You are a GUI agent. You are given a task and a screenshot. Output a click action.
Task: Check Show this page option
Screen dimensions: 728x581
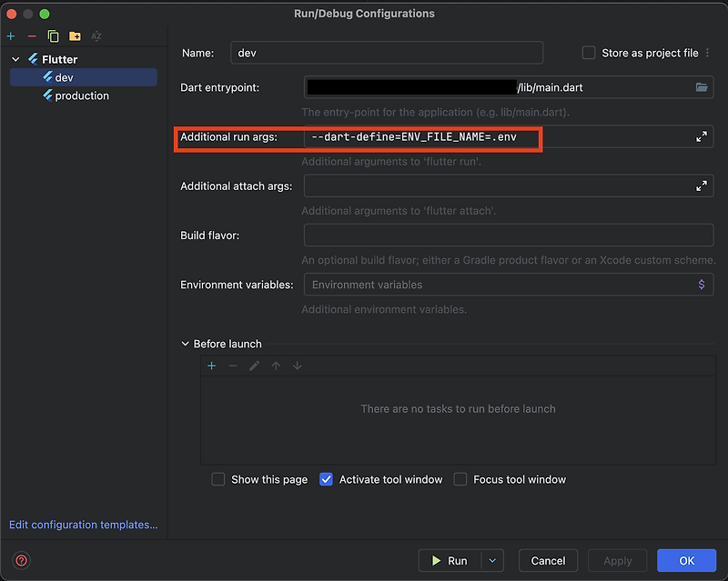coord(217,479)
